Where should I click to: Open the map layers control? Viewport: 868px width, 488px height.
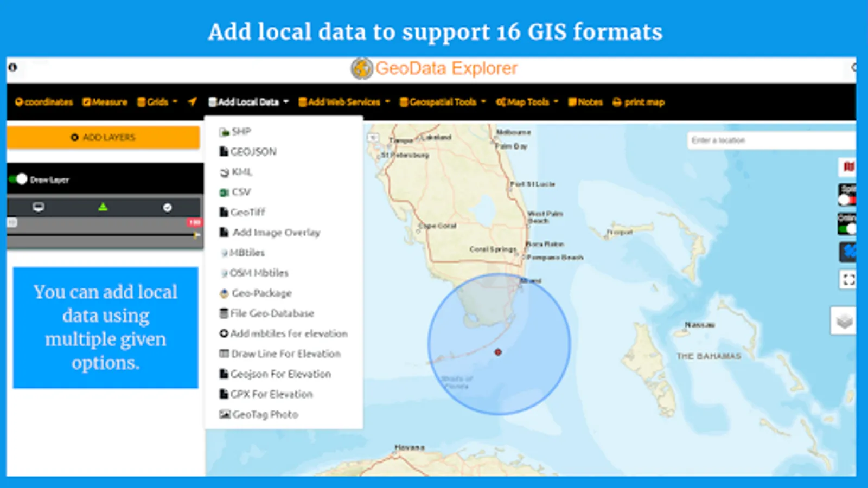pos(844,321)
